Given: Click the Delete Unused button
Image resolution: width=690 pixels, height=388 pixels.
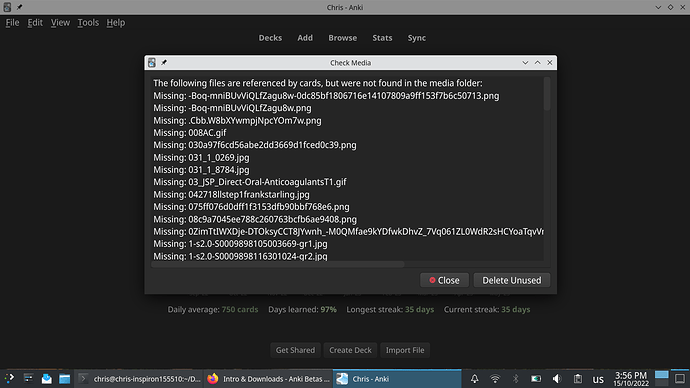Looking at the screenshot, I should pyautogui.click(x=512, y=280).
